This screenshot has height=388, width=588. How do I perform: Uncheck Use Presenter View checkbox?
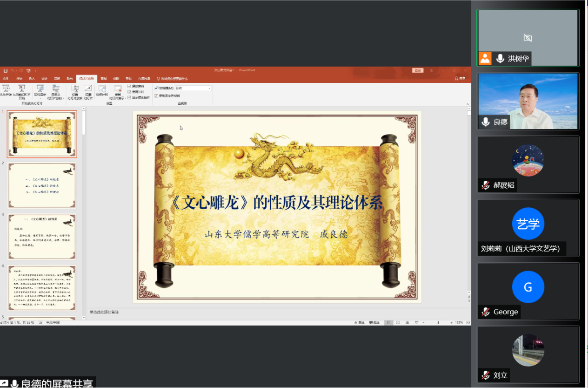click(156, 95)
